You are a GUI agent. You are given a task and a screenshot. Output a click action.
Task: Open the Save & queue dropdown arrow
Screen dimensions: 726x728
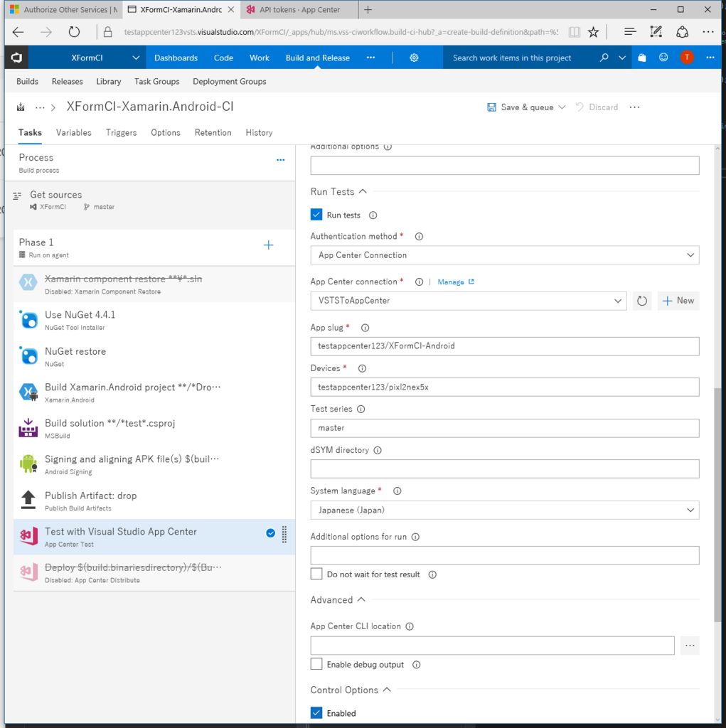point(562,107)
